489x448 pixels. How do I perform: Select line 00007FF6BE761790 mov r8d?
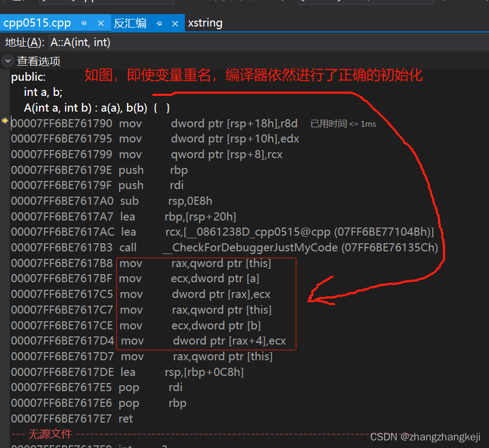point(155,124)
